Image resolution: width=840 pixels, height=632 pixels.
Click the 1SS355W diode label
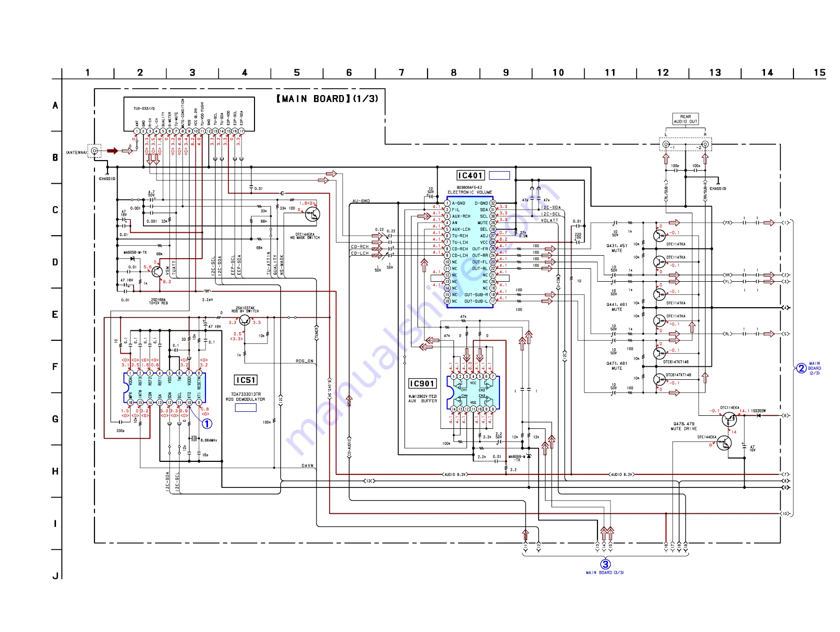pyautogui.click(x=757, y=411)
